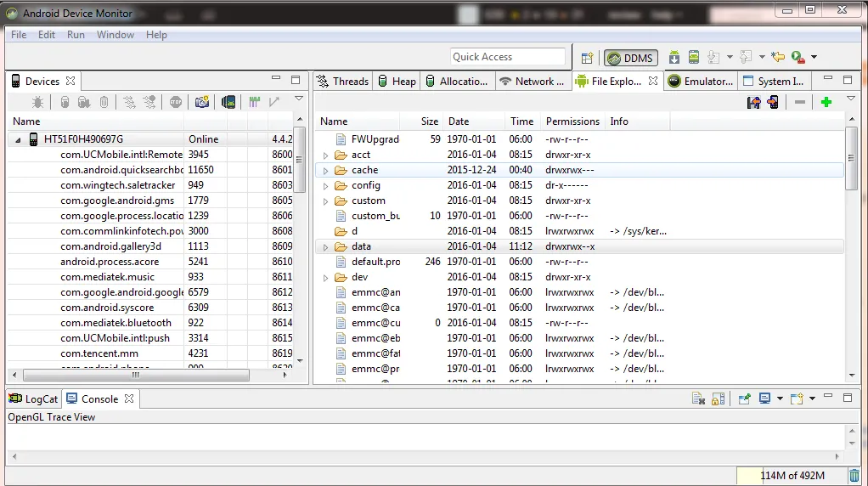This screenshot has height=486, width=868.
Task: Click the Capture system wide trace icon
Action: tap(254, 102)
